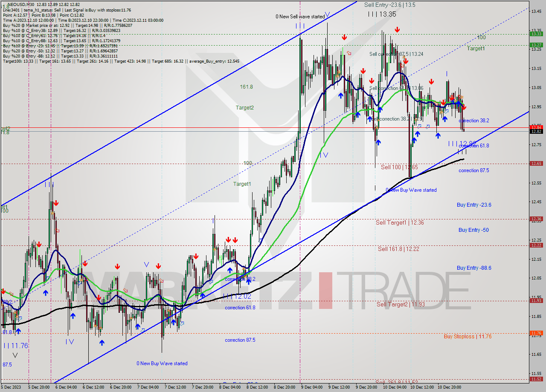Click the 'Sell Entry -23.6 | 13.5' label
The image size is (546, 392).
(389, 5)
